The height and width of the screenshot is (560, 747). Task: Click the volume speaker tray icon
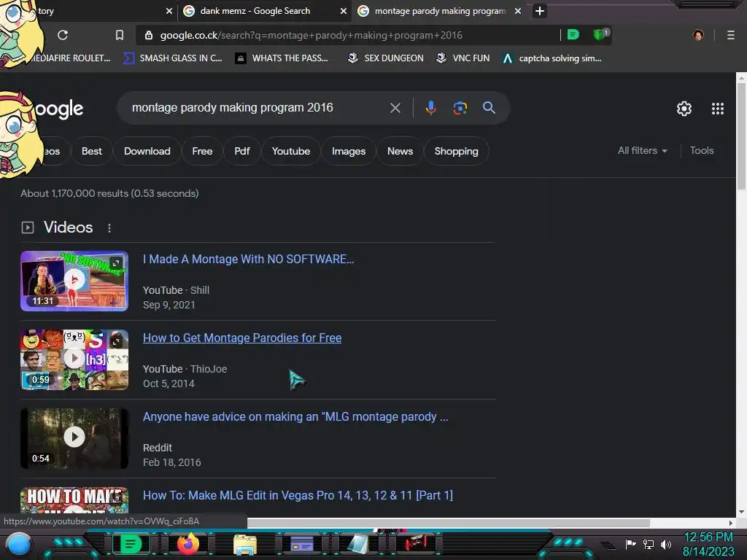tap(665, 544)
